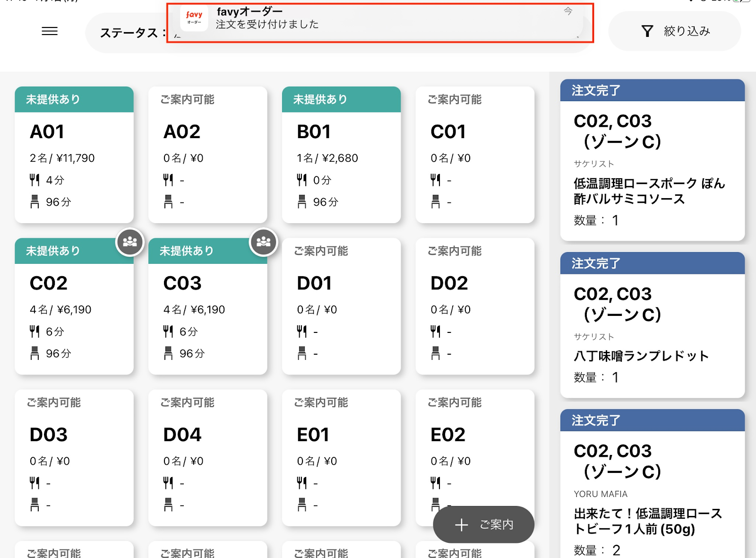756x558 pixels.
Task: Click the 0分 meal time on B01
Action: (x=322, y=180)
